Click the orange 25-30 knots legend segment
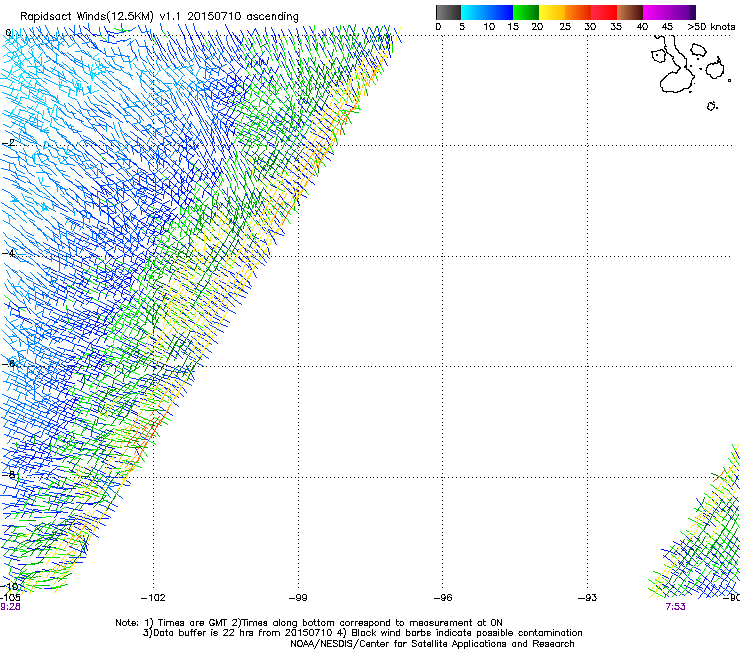The width and height of the screenshot is (740, 650). [578, 12]
